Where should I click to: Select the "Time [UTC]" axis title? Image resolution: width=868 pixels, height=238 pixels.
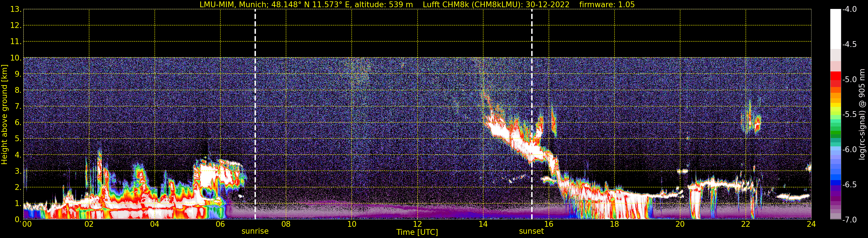[417, 232]
